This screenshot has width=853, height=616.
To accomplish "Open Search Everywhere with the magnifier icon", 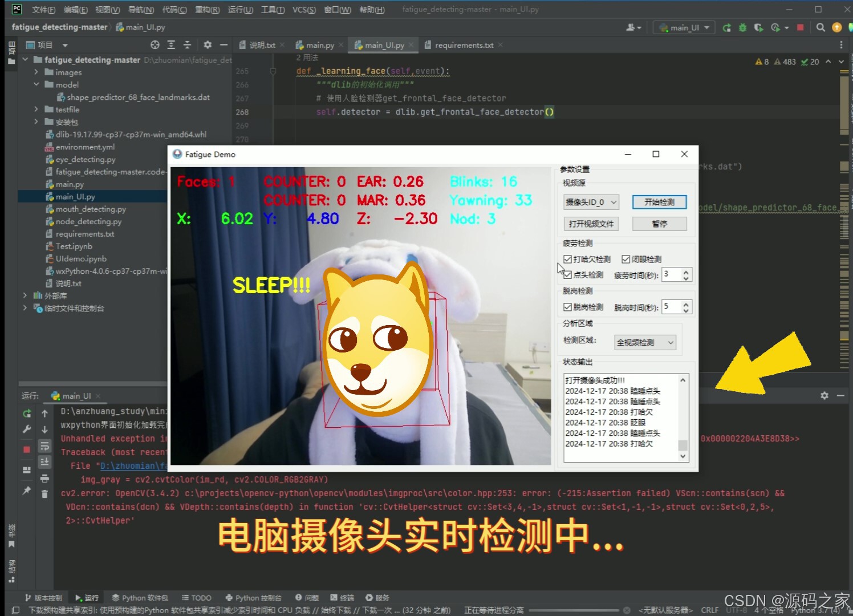I will click(x=820, y=27).
